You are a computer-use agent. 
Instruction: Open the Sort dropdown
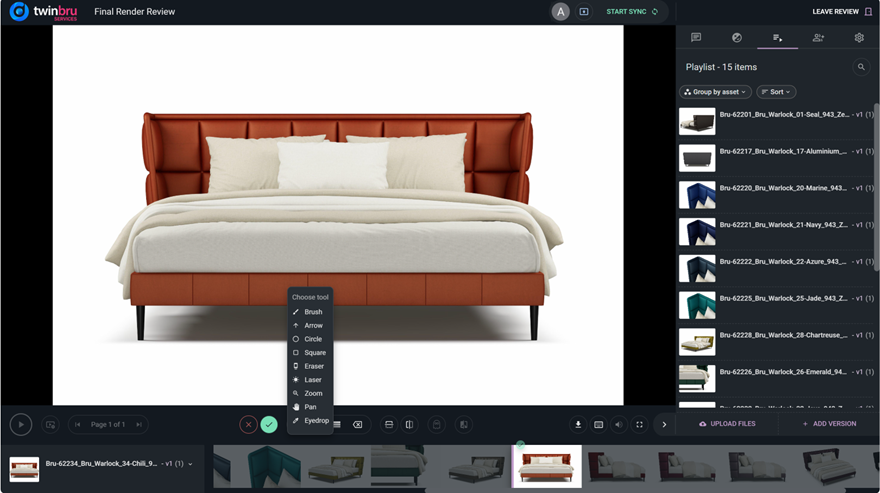[776, 92]
